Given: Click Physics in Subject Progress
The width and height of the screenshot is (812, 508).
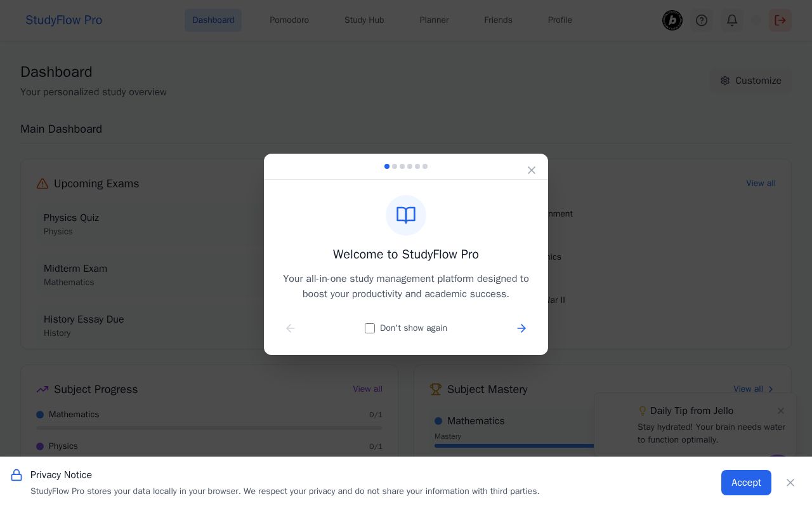Looking at the screenshot, I should click(63, 446).
